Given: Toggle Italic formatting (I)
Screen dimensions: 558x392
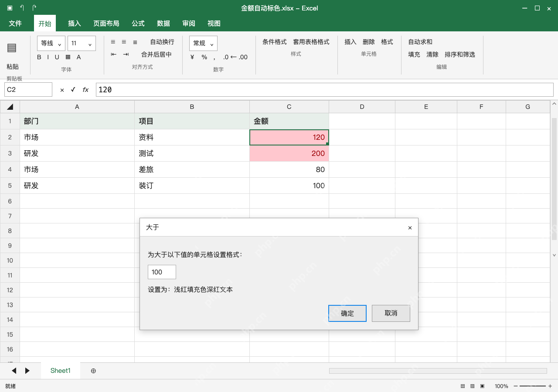Looking at the screenshot, I should coord(48,57).
